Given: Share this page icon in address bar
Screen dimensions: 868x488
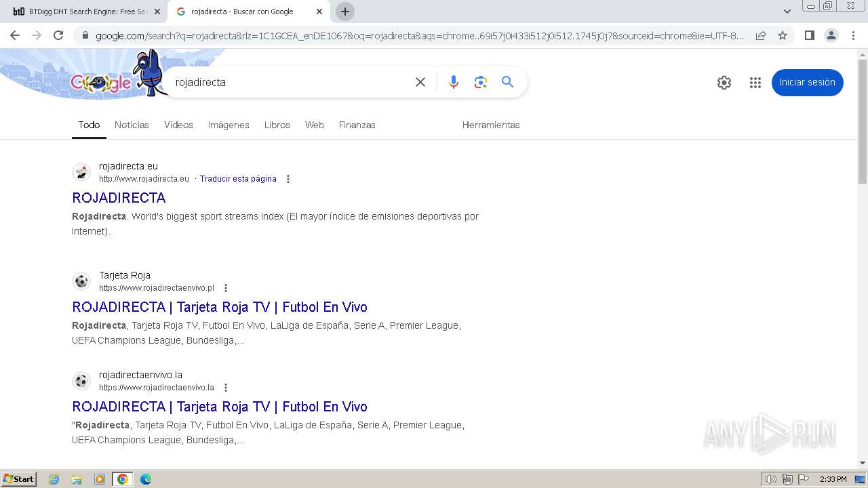Looking at the screenshot, I should (761, 35).
